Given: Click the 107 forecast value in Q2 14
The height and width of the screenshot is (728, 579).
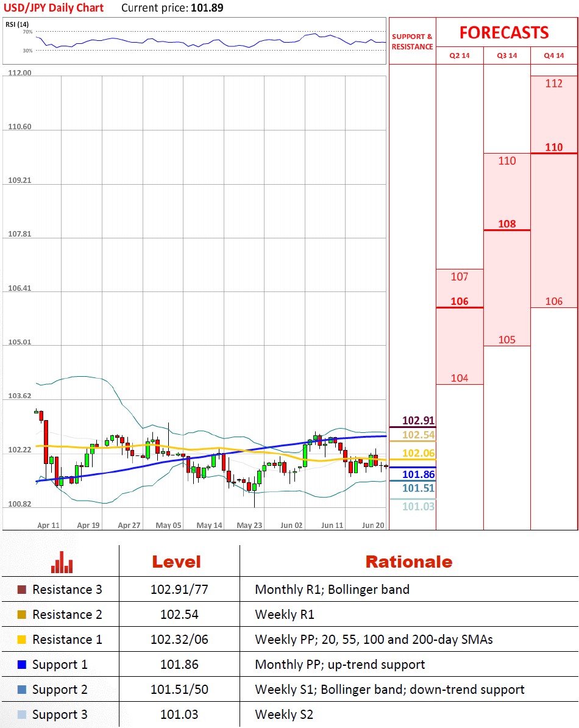Looking at the screenshot, I should (x=460, y=277).
